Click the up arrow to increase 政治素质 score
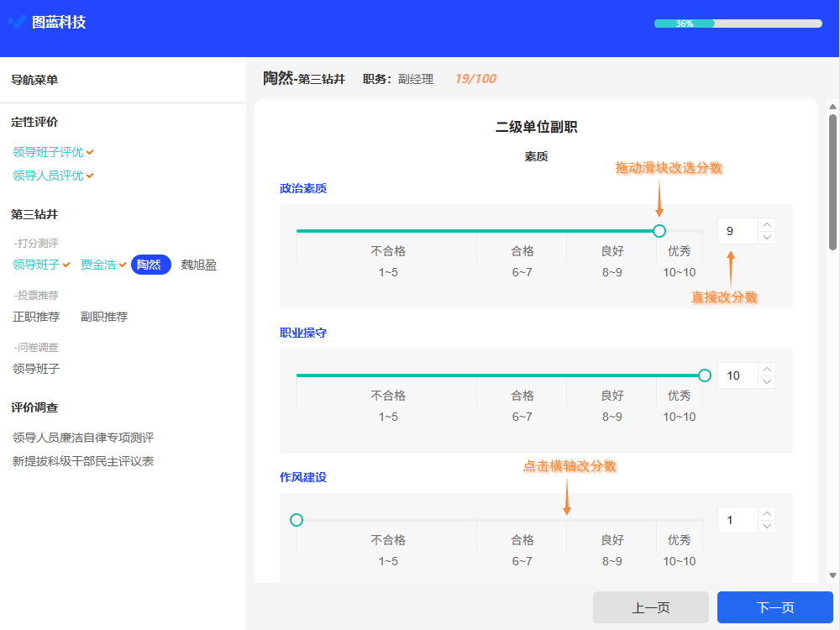The image size is (840, 630). pos(766,224)
